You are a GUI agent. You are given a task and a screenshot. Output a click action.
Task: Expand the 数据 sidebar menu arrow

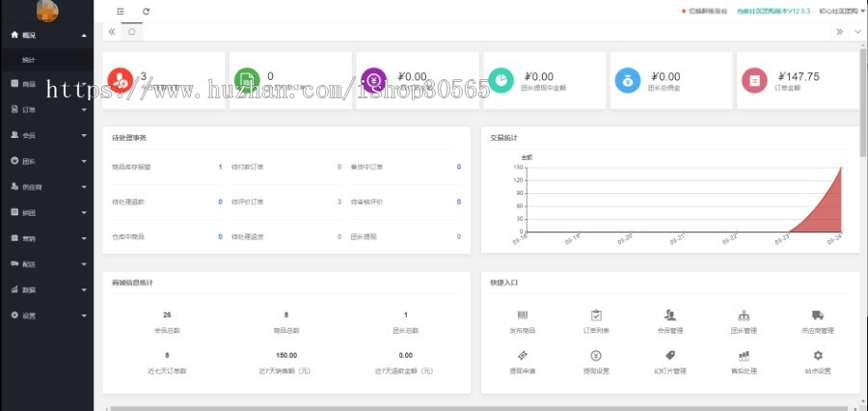(x=84, y=289)
